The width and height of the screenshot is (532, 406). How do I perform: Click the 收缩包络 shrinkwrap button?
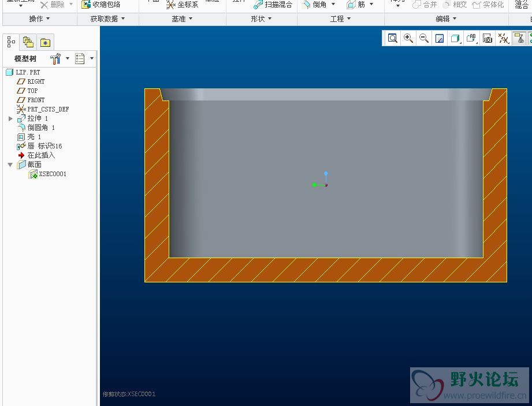[101, 5]
